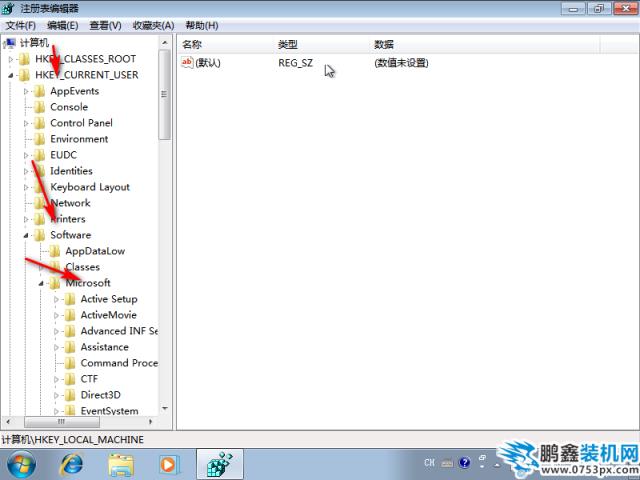Click the Console folder icon

[40, 107]
